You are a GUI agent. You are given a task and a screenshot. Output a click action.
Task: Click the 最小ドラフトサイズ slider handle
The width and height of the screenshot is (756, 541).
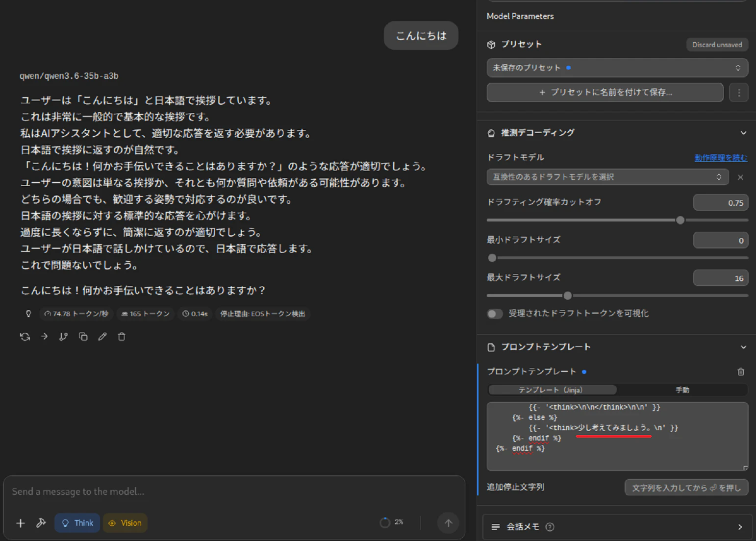pos(492,258)
